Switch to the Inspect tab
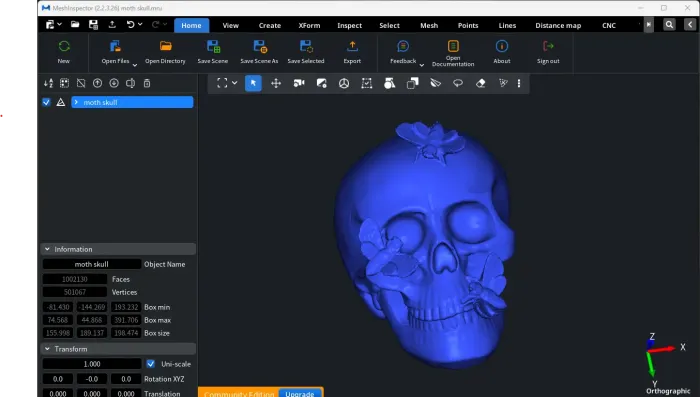This screenshot has width=700, height=397. [350, 25]
